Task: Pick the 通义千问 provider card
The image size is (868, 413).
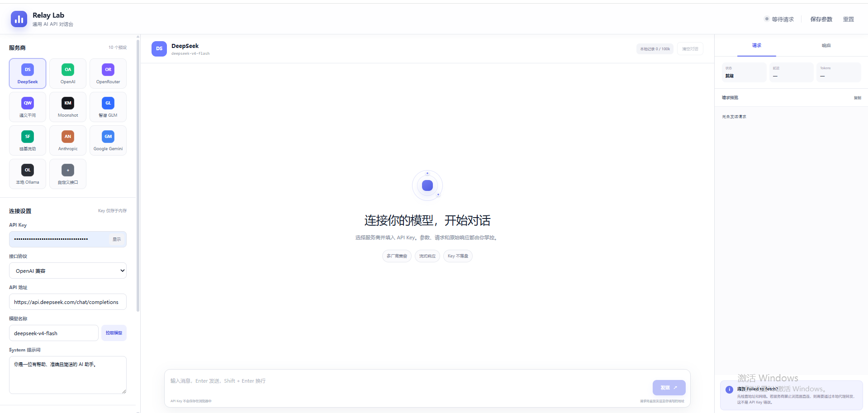Action: pos(28,107)
